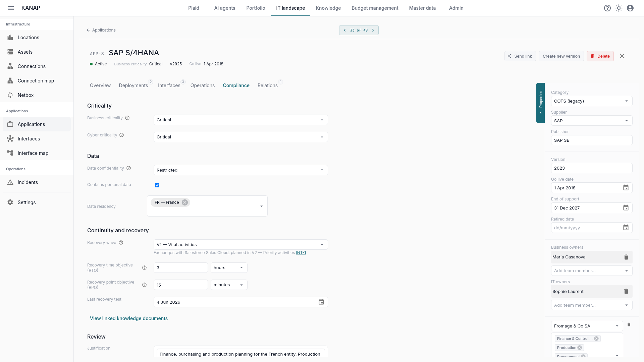Remove Maria Casanova from business owners
Screen dimensions: 644x362
point(626,257)
